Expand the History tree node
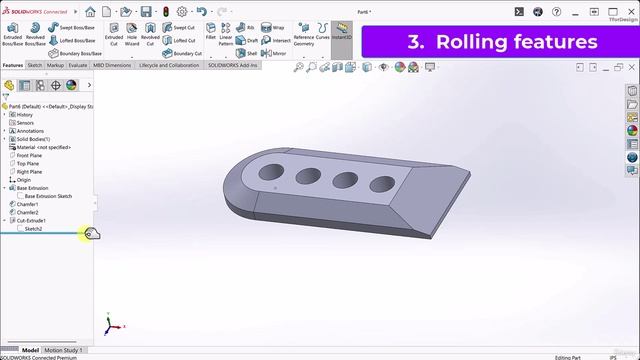640x360 pixels. pos(4,115)
